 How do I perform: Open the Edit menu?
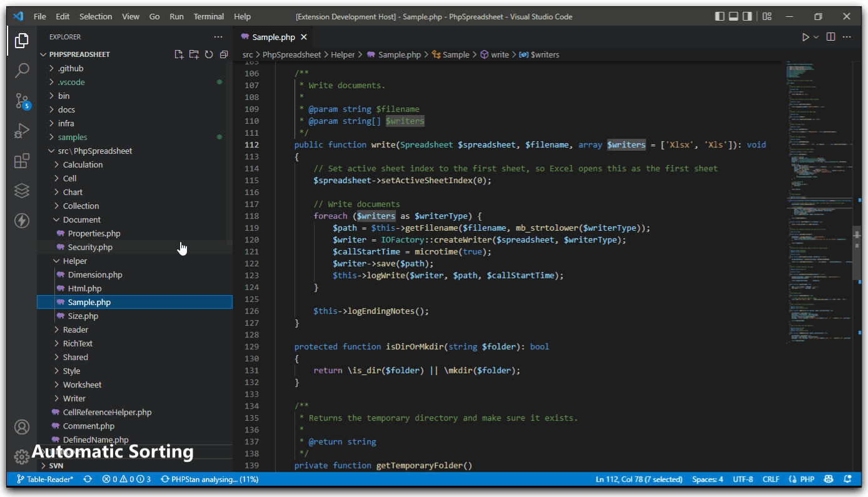(63, 17)
